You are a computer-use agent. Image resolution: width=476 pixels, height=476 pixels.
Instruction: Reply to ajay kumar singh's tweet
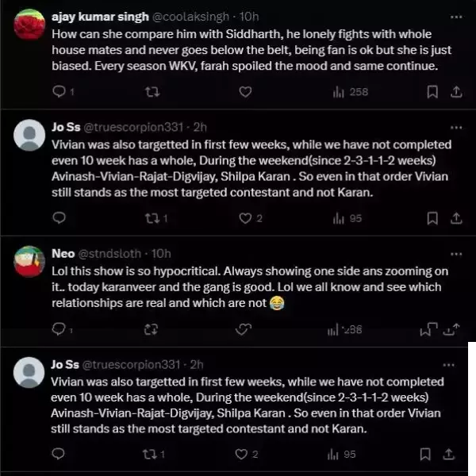coord(58,92)
